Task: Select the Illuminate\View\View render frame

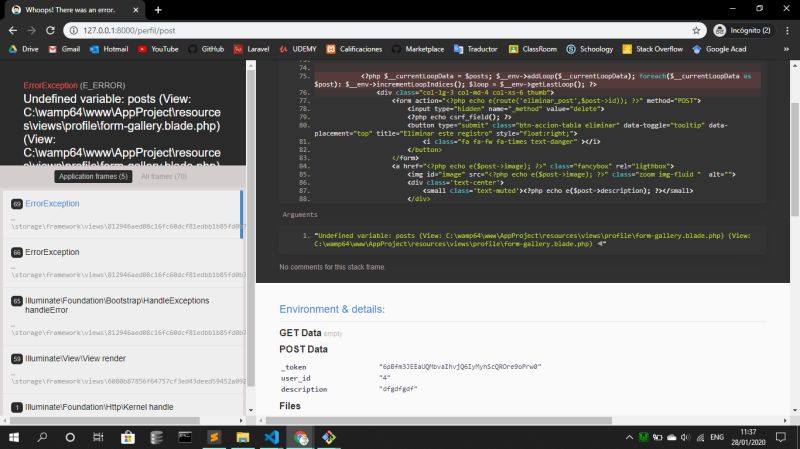Action: pyautogui.click(x=122, y=369)
